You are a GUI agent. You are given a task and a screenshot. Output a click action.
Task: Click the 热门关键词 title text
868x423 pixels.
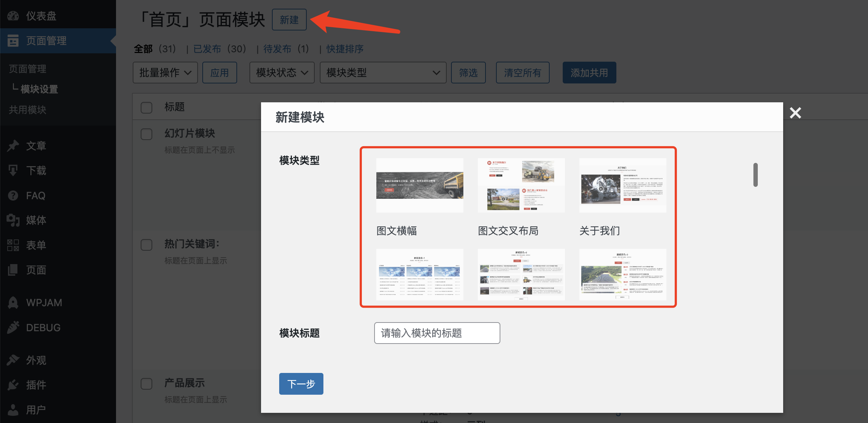pos(192,244)
